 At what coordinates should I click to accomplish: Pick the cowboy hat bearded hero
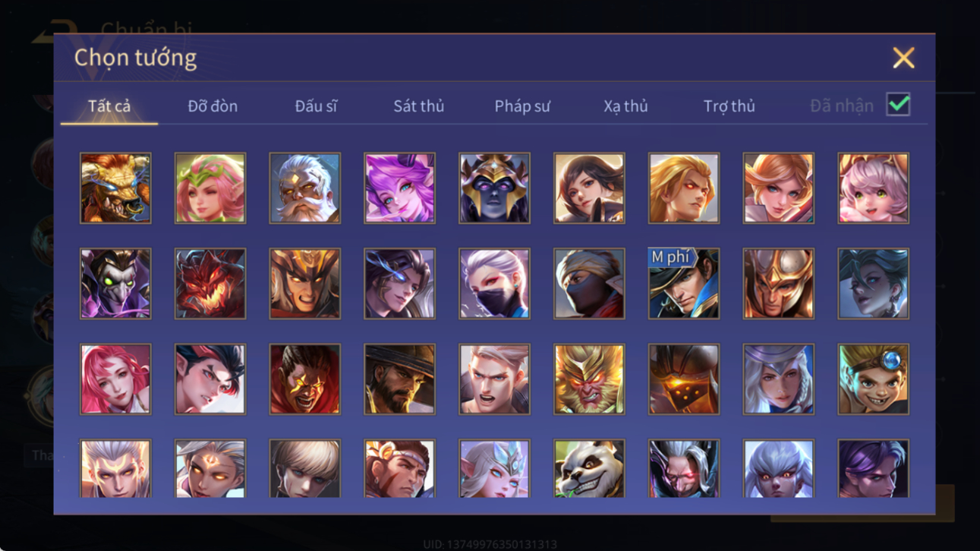(399, 379)
